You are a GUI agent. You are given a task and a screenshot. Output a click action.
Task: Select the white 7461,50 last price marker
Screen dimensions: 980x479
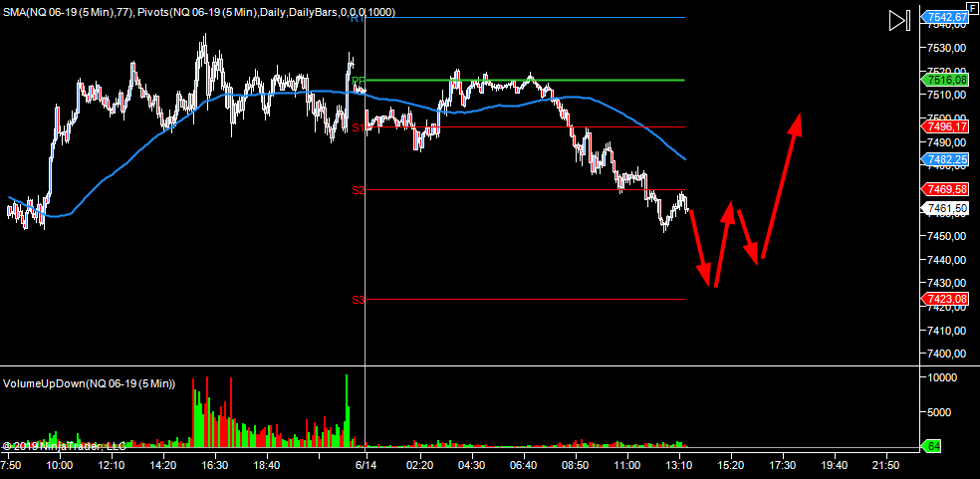(x=945, y=208)
